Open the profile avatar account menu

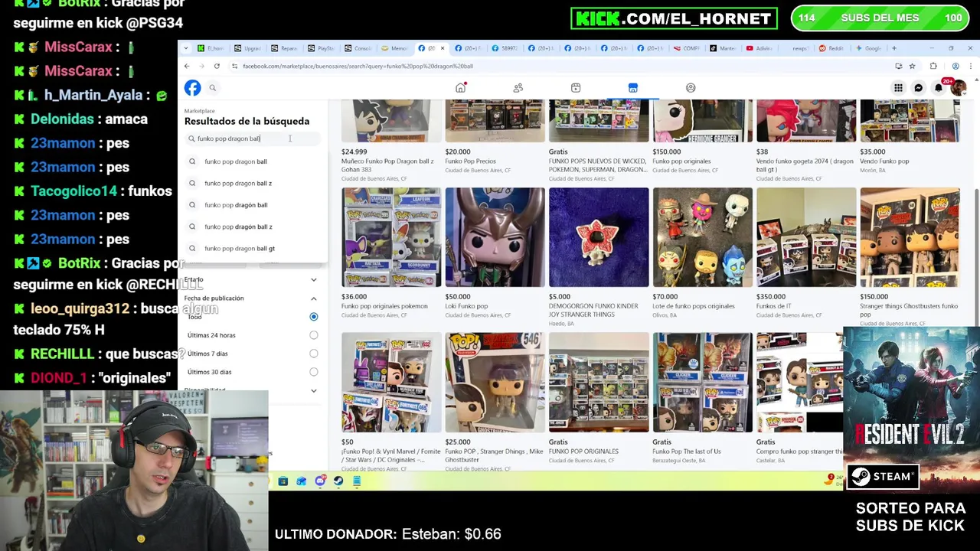coord(958,88)
